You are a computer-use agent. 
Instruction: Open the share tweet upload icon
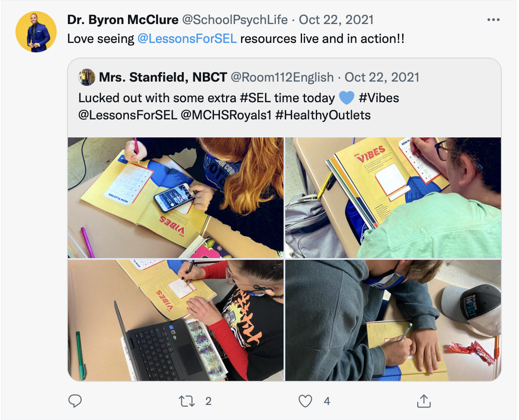point(424,401)
